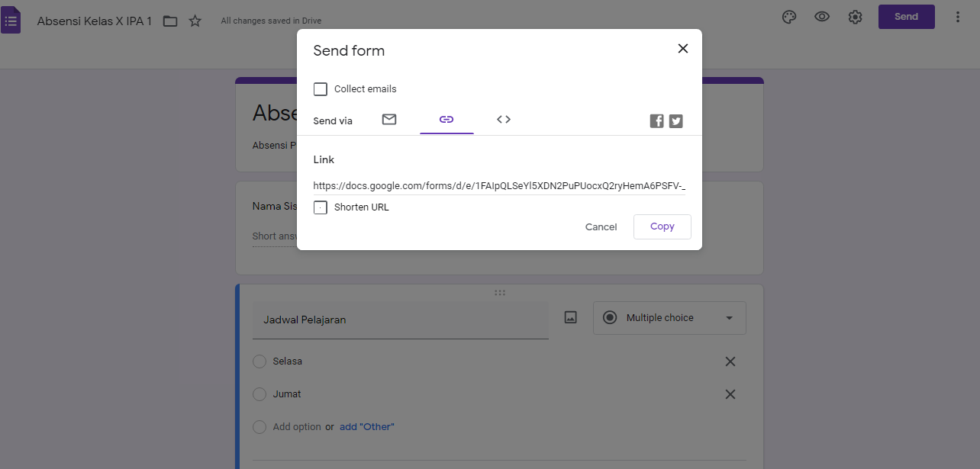The width and height of the screenshot is (980, 469).
Task: Tick the Shorten URL checkbox
Action: pyautogui.click(x=321, y=207)
